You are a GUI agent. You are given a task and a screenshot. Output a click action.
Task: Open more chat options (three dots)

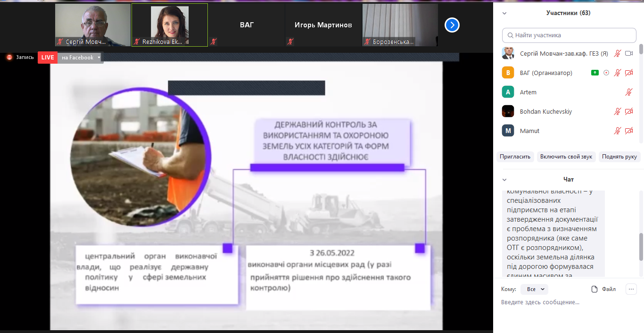click(x=632, y=289)
